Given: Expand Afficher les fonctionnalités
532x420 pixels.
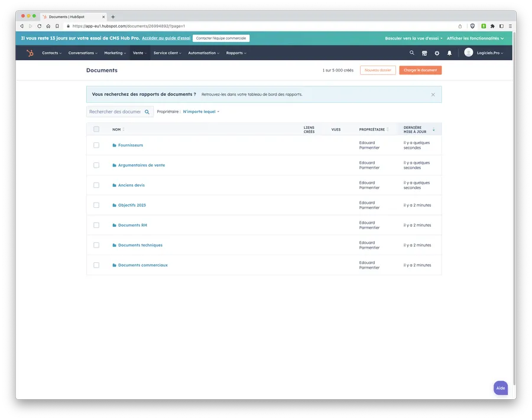Looking at the screenshot, I should (x=475, y=38).
